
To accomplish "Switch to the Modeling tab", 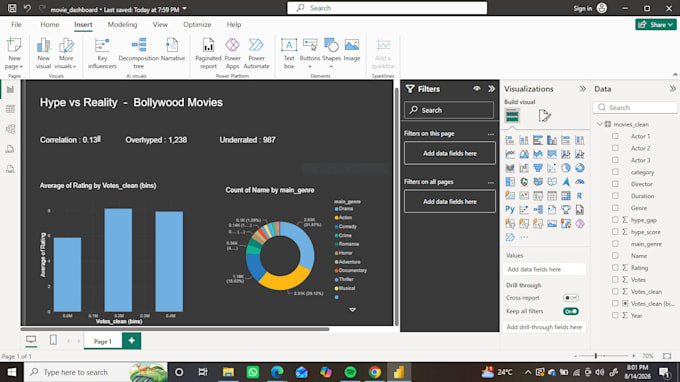I will (122, 25).
